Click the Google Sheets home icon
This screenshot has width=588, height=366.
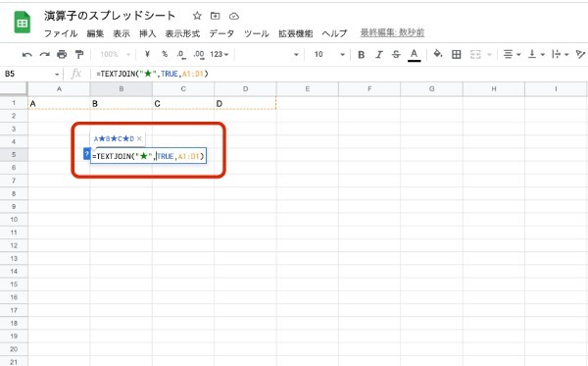(23, 23)
